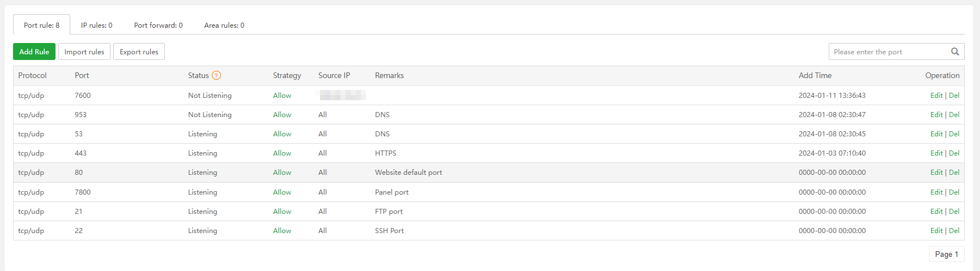Select the Area rules tab
Image resolution: width=980 pixels, height=271 pixels.
coord(224,25)
